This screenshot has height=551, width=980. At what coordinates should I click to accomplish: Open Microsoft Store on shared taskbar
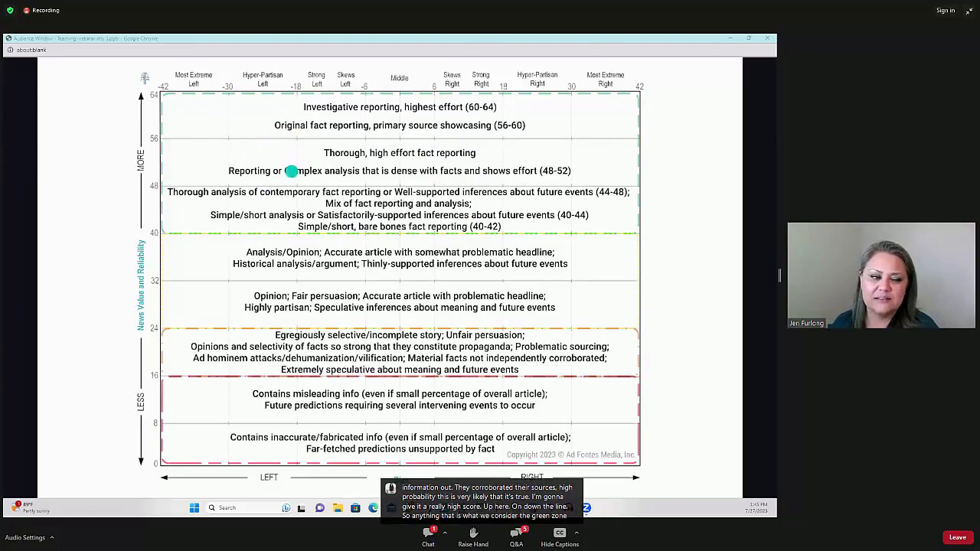355,507
